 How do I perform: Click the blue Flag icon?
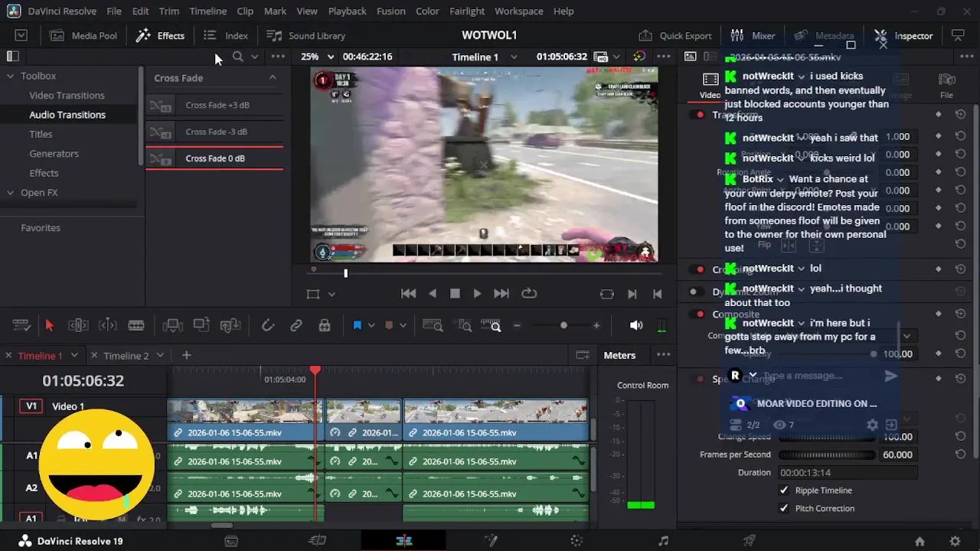pos(357,325)
